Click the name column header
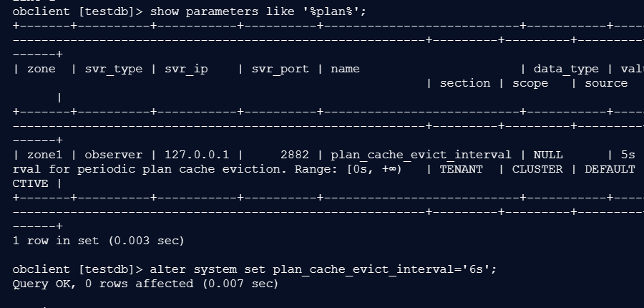This screenshot has height=308, width=644. 345,69
